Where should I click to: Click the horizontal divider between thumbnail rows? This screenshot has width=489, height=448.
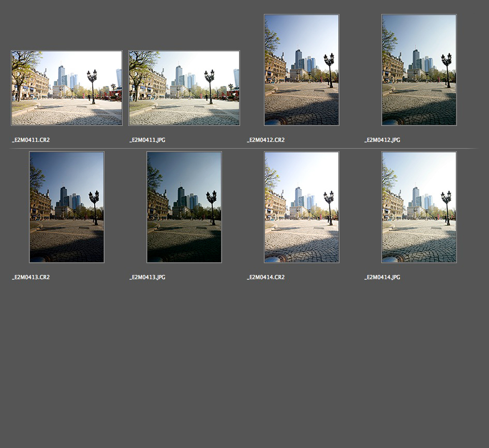(244, 149)
